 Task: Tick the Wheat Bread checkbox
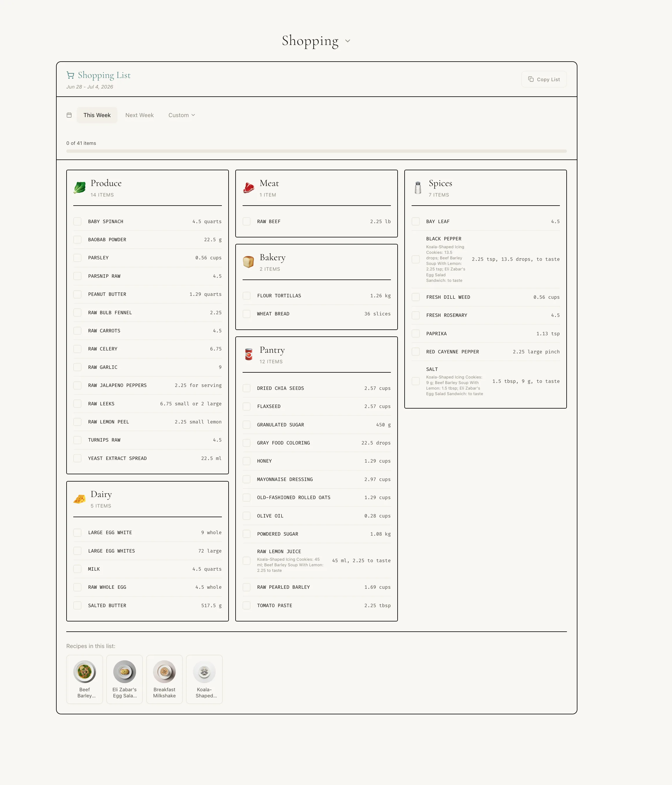pos(247,314)
